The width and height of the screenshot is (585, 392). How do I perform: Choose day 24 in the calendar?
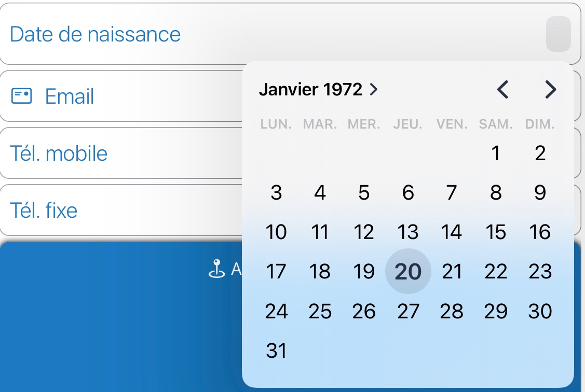click(x=276, y=312)
